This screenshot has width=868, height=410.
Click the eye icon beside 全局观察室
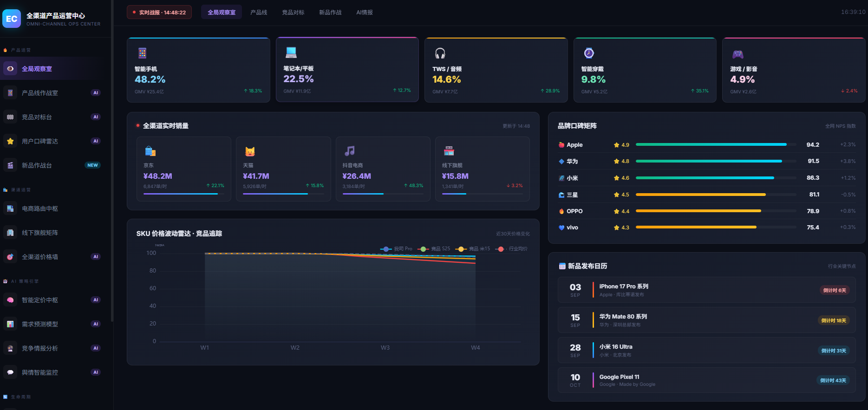[x=10, y=69]
